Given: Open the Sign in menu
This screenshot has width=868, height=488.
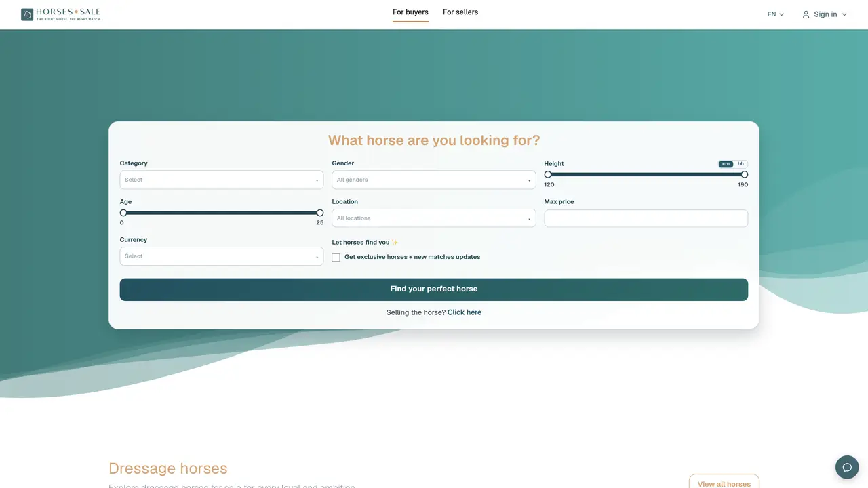Looking at the screenshot, I should (x=825, y=14).
